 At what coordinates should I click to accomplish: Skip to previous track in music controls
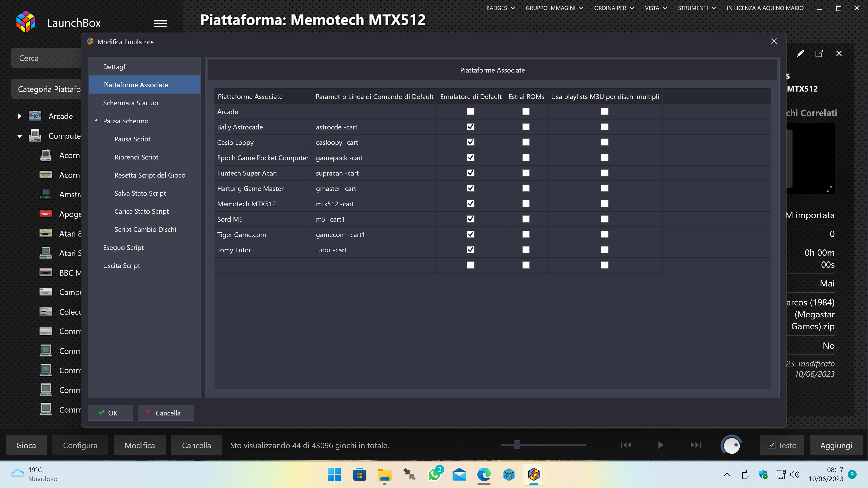[x=626, y=445]
